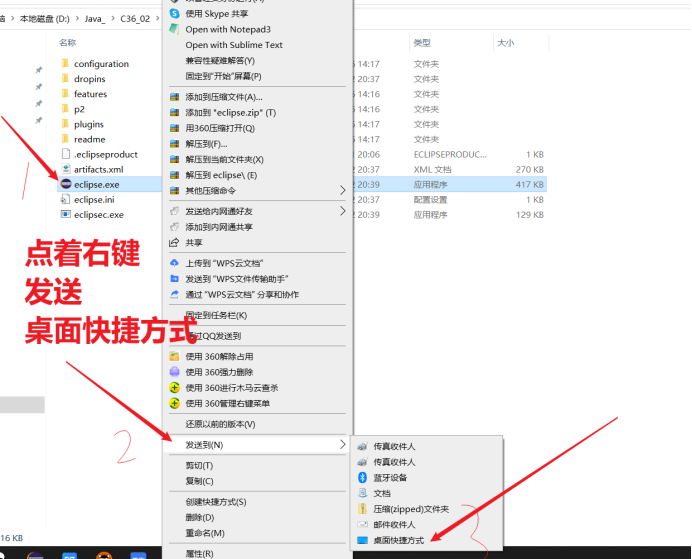
Task: Click the desktop icon beside 桌面快捷方式
Action: coord(362,540)
